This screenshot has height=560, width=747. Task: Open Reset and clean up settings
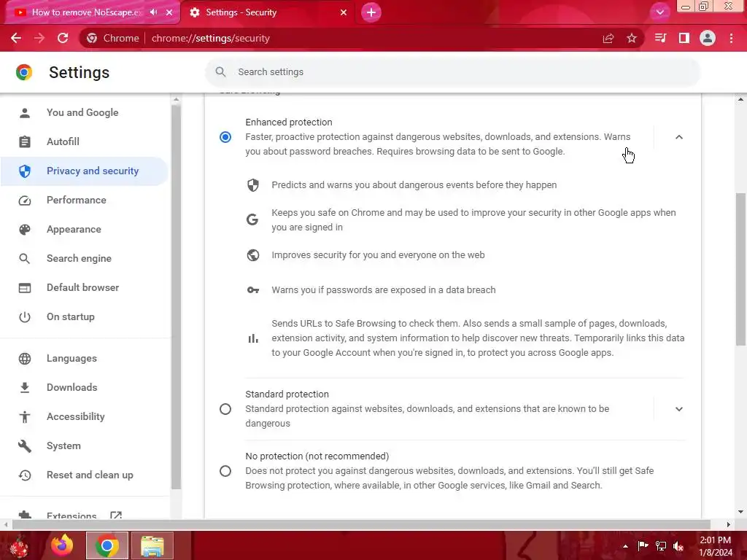pos(90,475)
